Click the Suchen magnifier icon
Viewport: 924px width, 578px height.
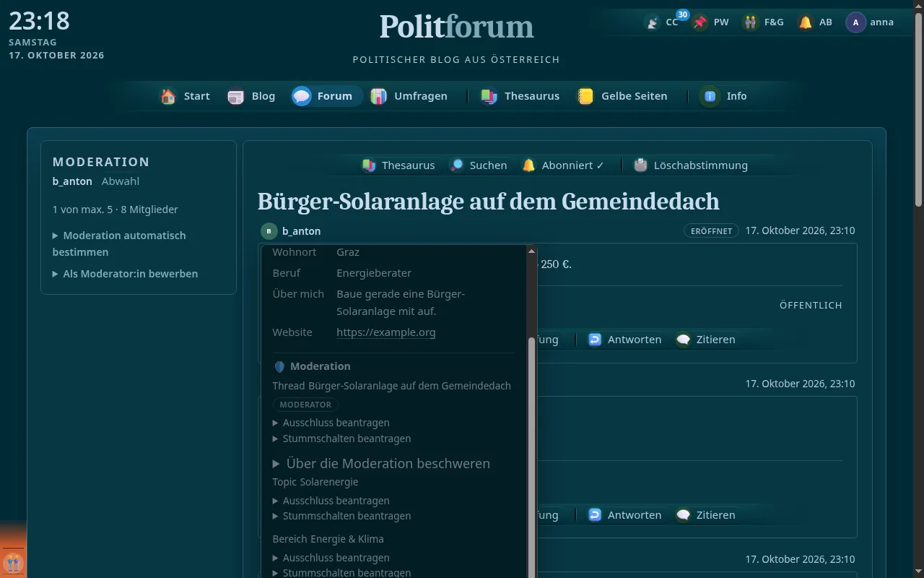coord(457,165)
